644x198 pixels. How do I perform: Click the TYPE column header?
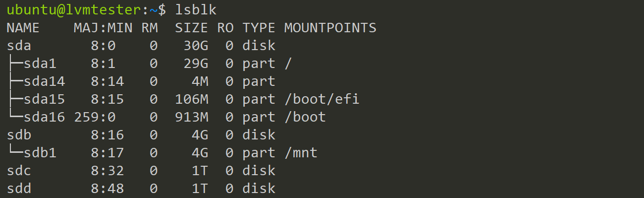[x=259, y=28]
